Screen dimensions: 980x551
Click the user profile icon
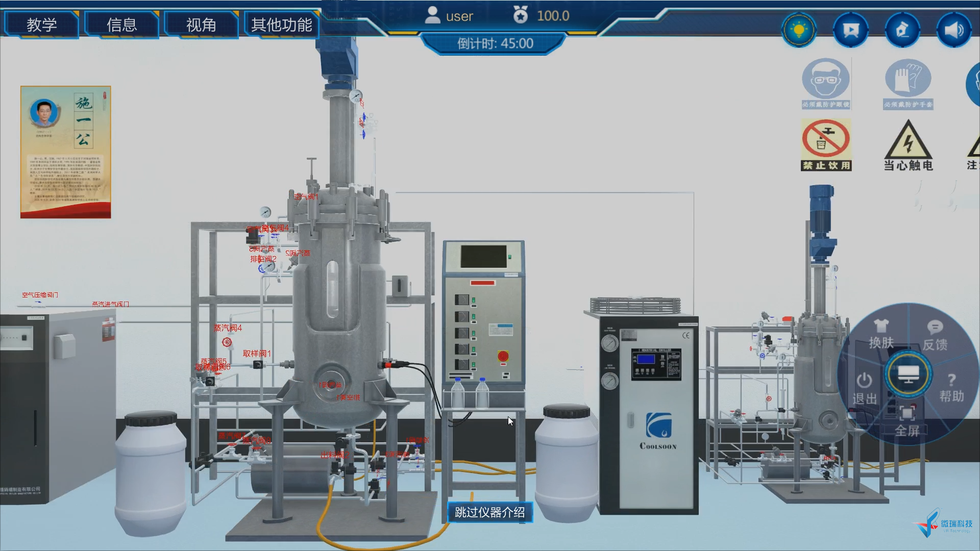pos(432,15)
